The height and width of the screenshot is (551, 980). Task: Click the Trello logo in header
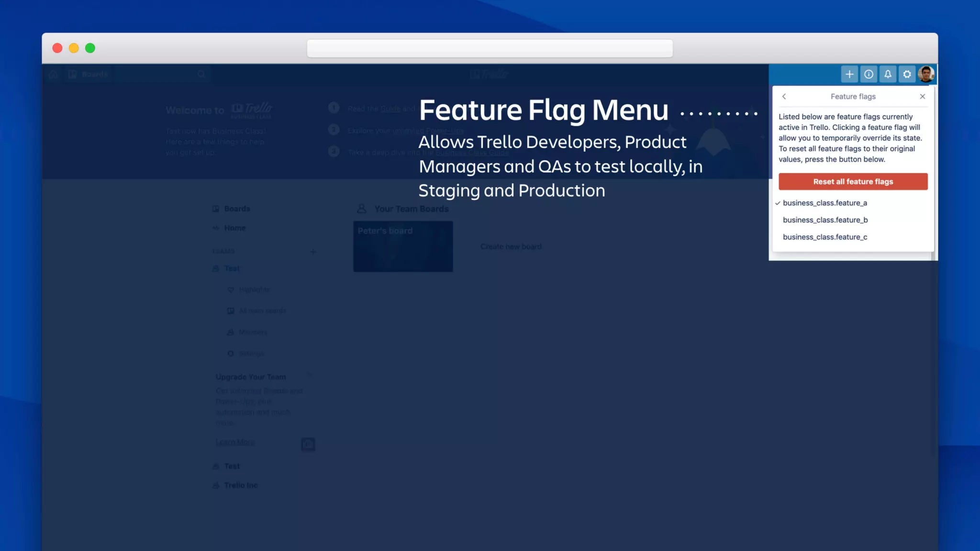pos(489,74)
